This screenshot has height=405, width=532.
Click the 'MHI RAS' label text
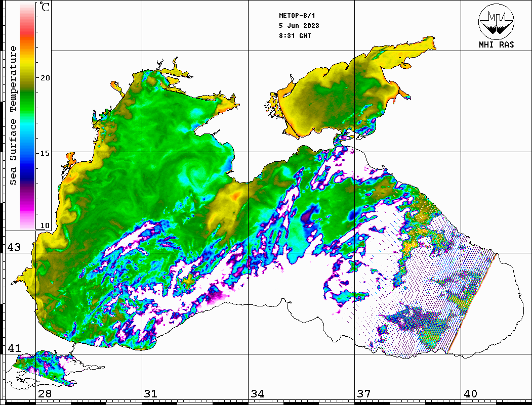pyautogui.click(x=496, y=44)
